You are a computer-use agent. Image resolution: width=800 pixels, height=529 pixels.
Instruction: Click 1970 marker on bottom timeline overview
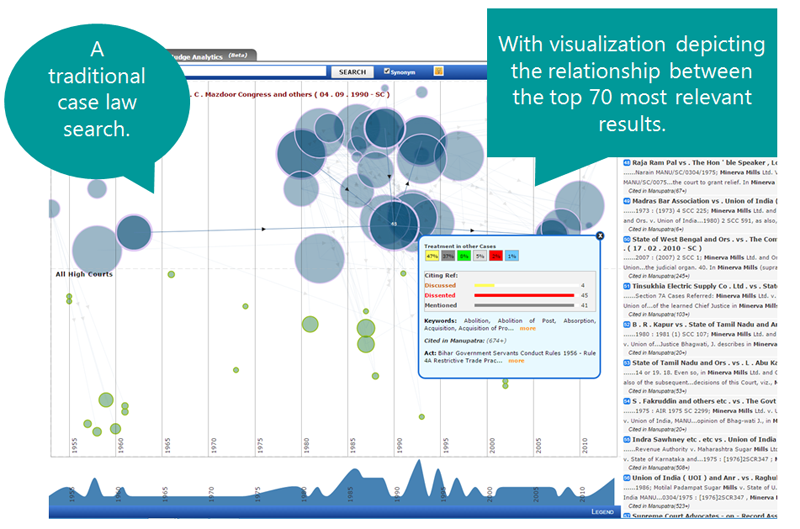211,494
